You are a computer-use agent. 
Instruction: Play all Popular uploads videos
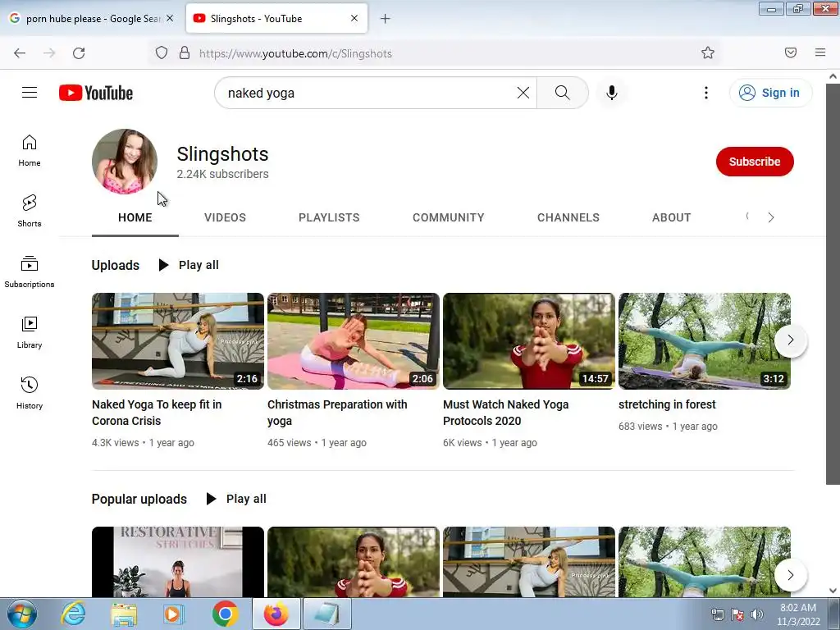pyautogui.click(x=236, y=499)
